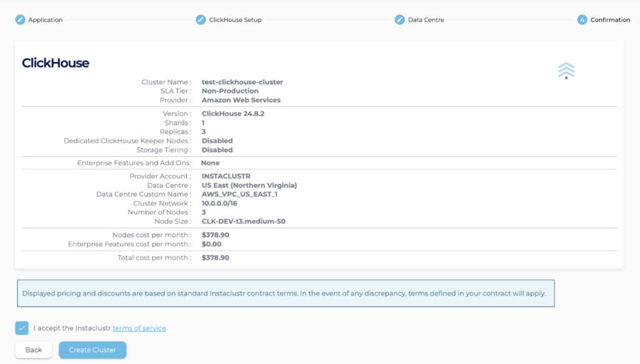640x364 pixels.
Task: Click the ClickHouse logo heading
Action: click(x=56, y=63)
